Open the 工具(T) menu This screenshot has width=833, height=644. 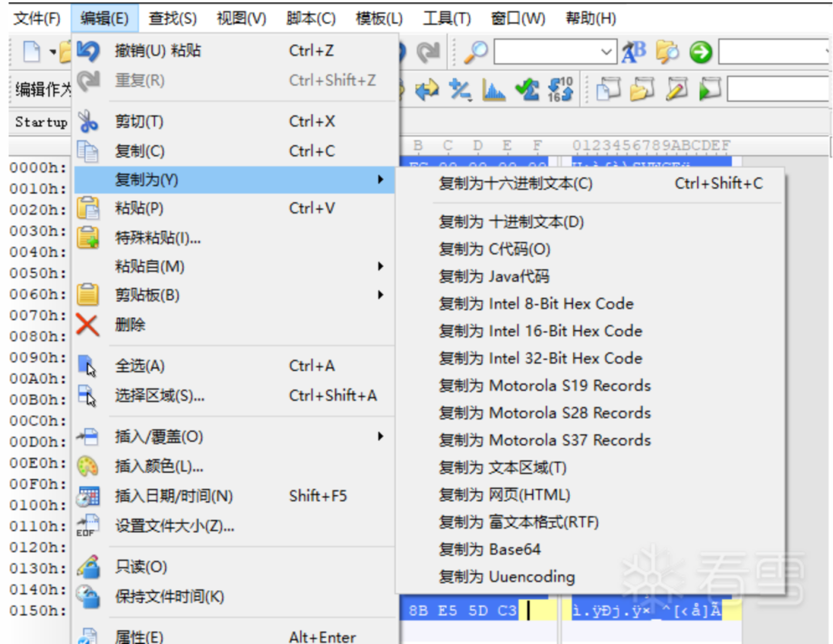pyautogui.click(x=447, y=17)
